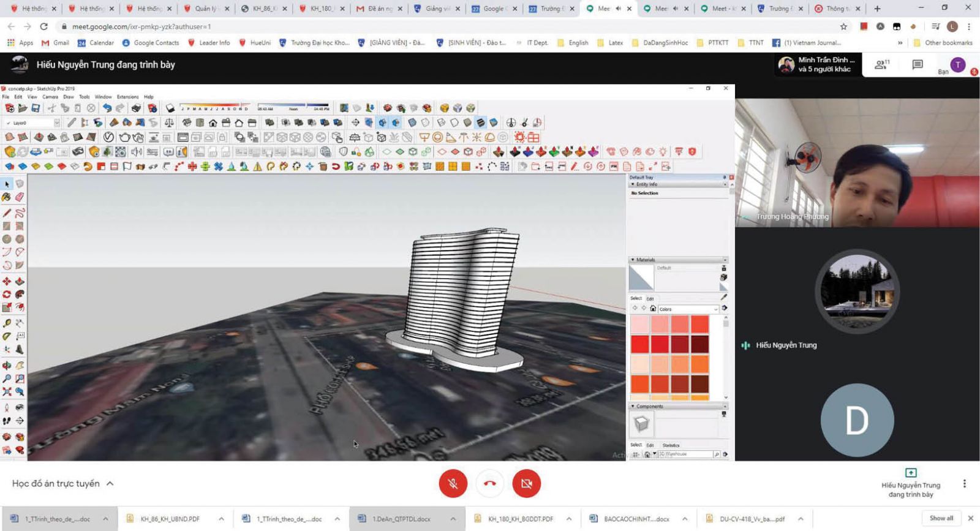Select Hiếu Nguyễn Trung participant thumbnail
Screen dimensions: 980x531
tap(857, 292)
